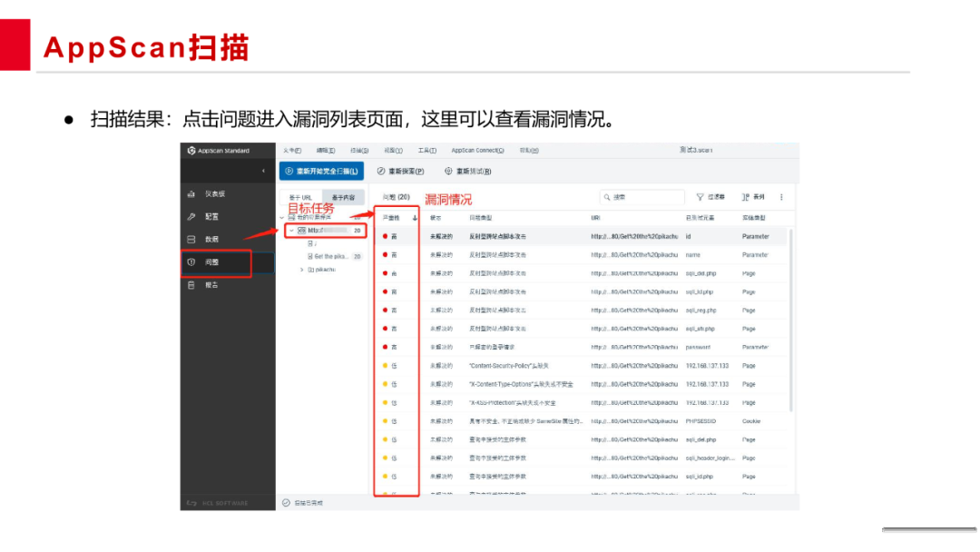
Task: Open the 帮助(H) menu
Action: click(529, 151)
